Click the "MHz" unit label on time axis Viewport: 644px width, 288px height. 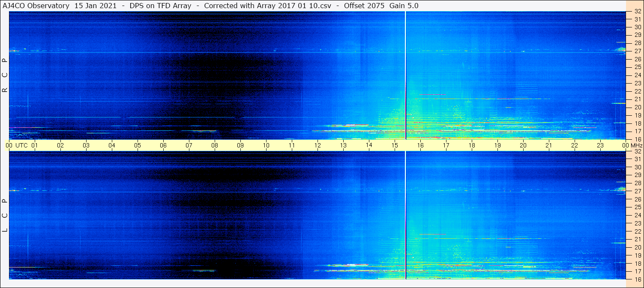pyautogui.click(x=637, y=145)
